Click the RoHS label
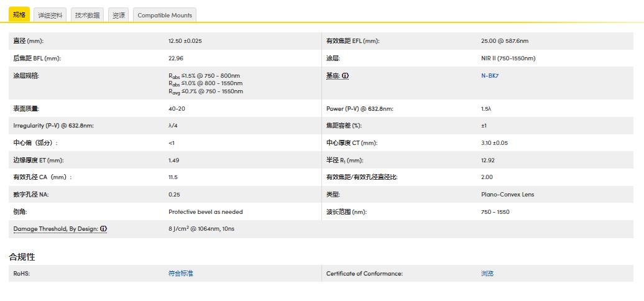The image size is (644, 301). (21, 274)
